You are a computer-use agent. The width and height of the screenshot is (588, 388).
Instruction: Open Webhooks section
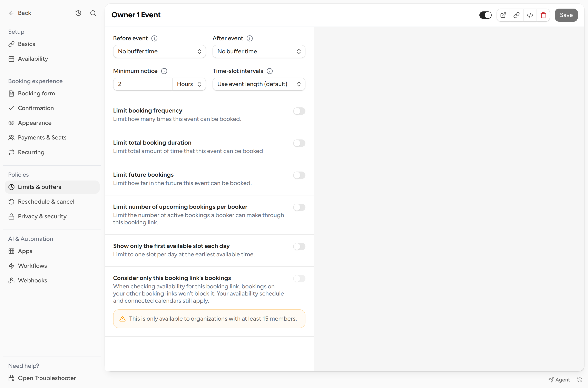[x=52, y=281]
